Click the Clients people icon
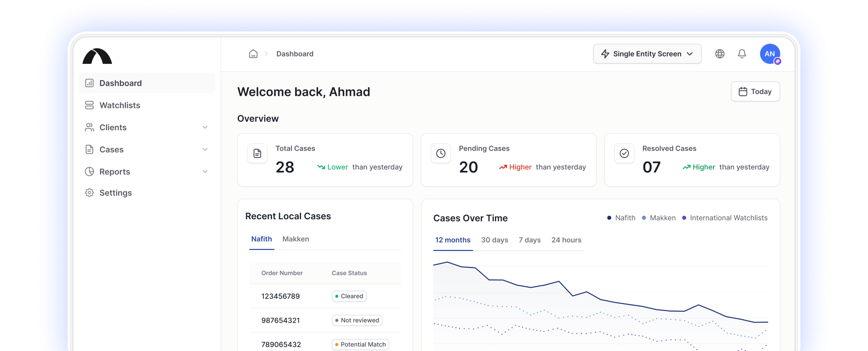 coord(89,127)
